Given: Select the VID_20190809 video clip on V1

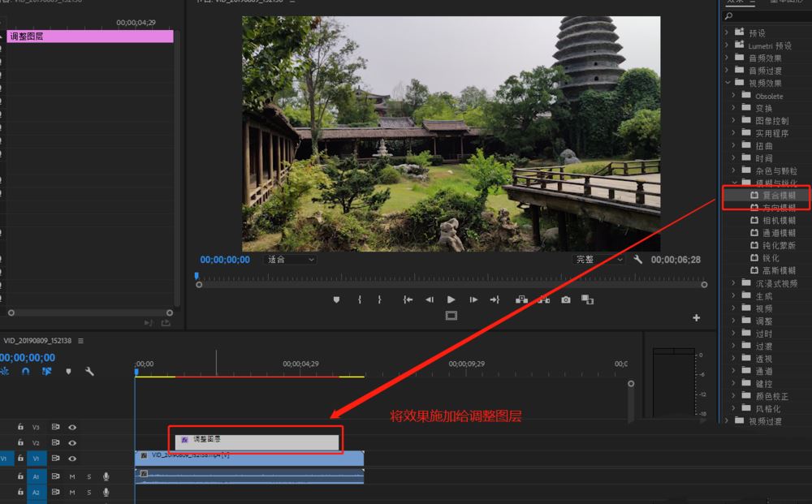Looking at the screenshot, I should 249,458.
